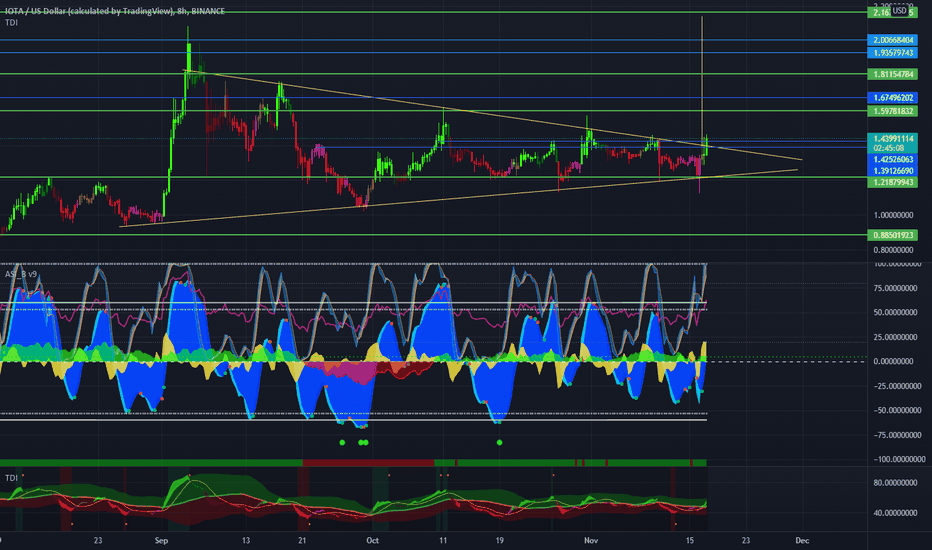Screen dimensions: 932x550
Task: Click the 0.88501923 price level label
Action: (x=892, y=235)
